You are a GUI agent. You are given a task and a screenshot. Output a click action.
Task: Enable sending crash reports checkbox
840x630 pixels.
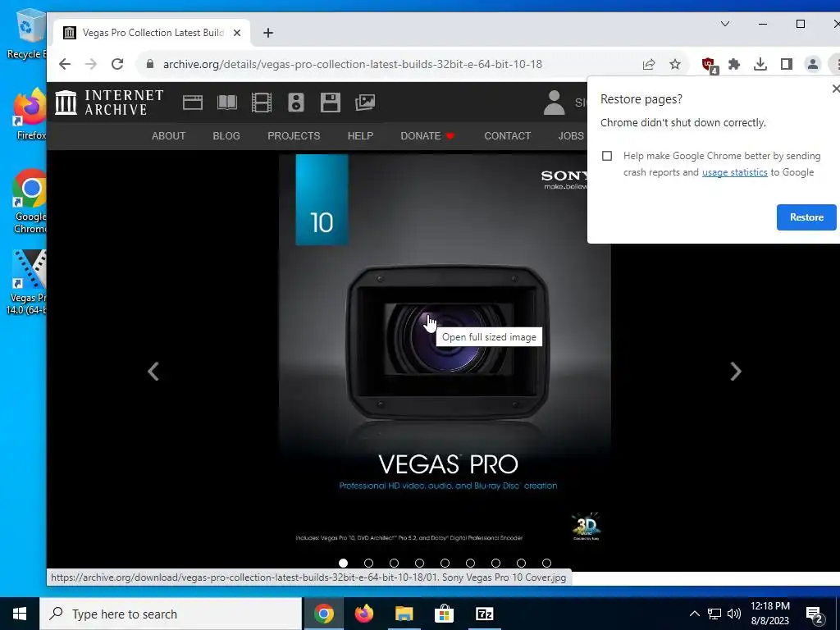pyautogui.click(x=607, y=156)
